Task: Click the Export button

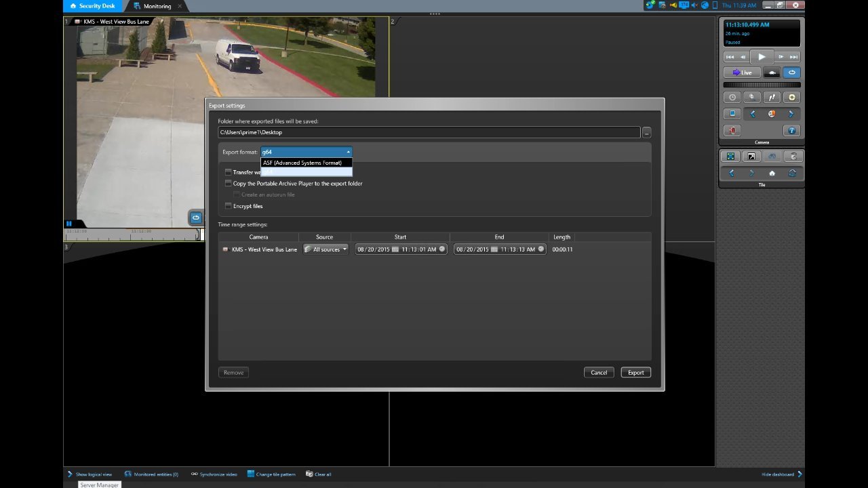Action: click(635, 372)
